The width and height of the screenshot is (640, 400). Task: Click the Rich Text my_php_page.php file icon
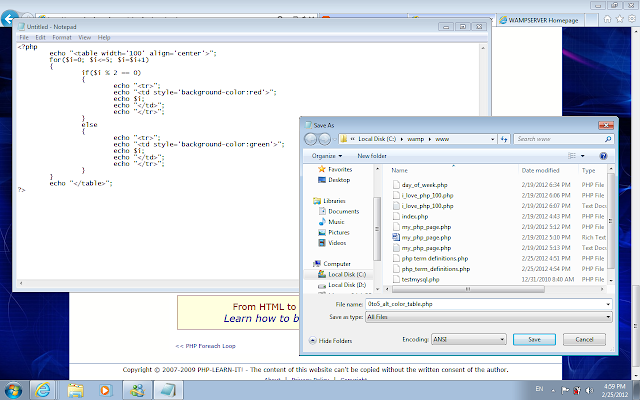coord(396,237)
